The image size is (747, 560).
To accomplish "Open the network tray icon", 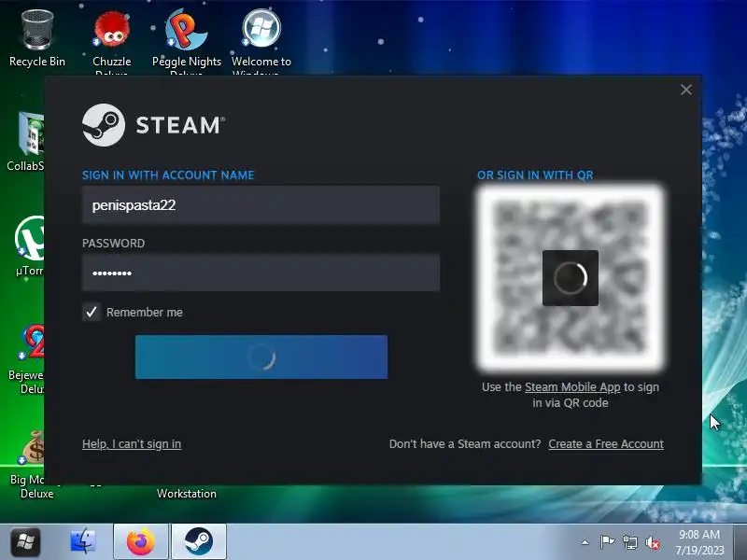I will pyautogui.click(x=629, y=542).
